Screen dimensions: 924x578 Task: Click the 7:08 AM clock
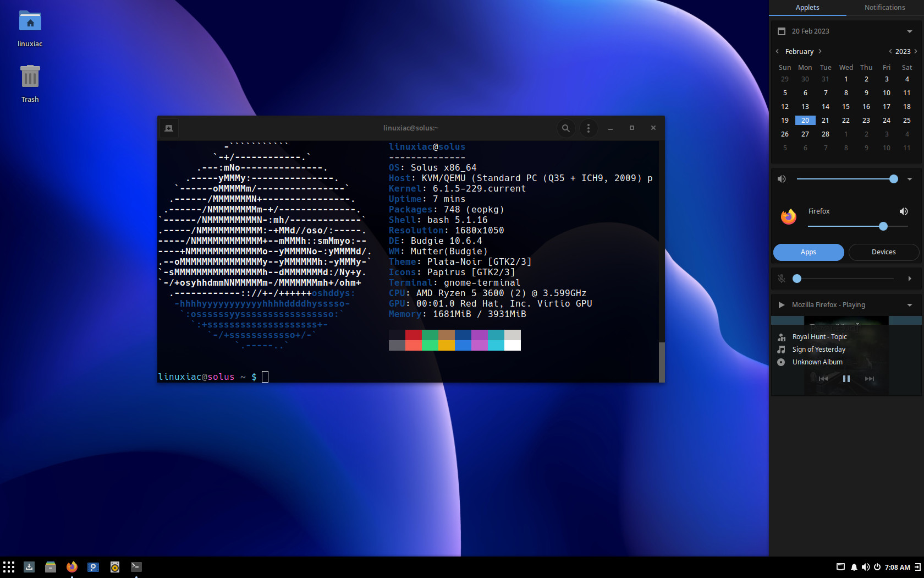(x=898, y=567)
